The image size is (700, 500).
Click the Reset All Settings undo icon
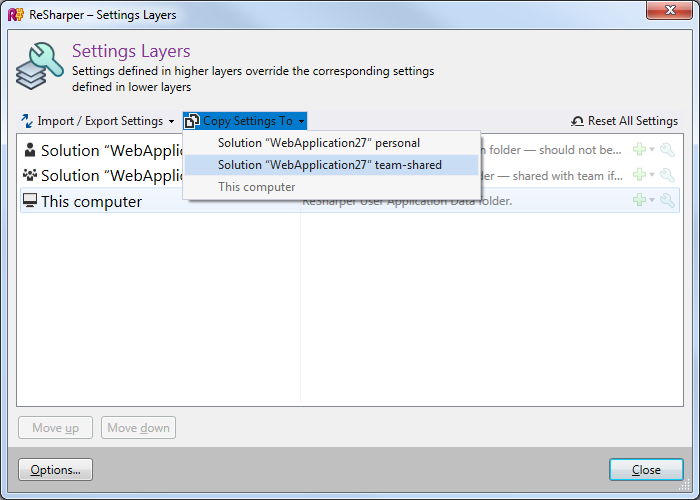pyautogui.click(x=577, y=121)
